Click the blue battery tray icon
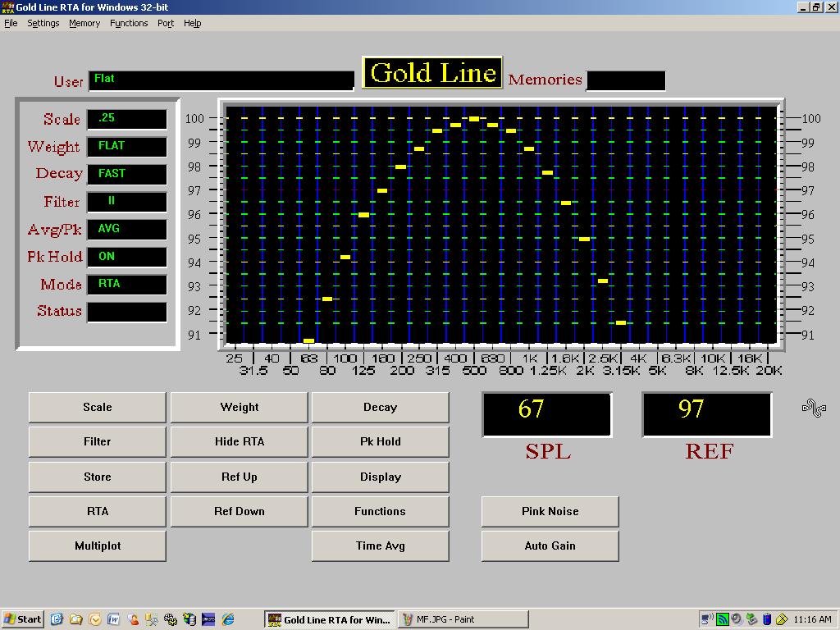Screen dimensions: 840x630 pyautogui.click(x=767, y=619)
